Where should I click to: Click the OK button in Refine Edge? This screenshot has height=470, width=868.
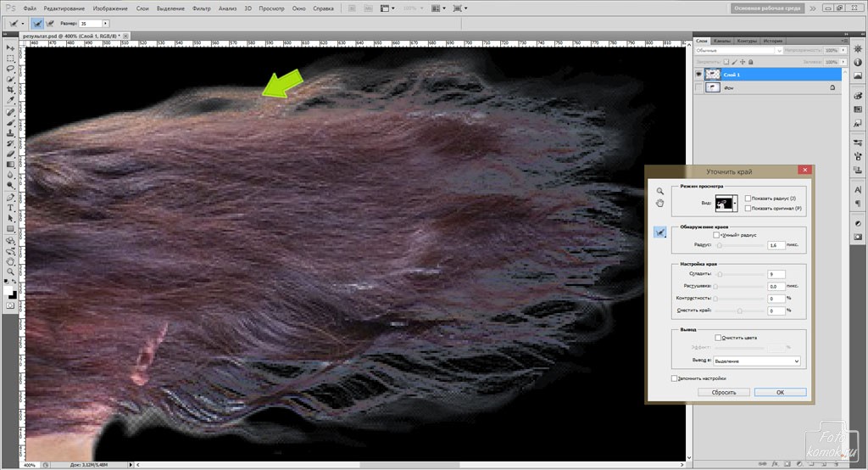coord(780,392)
